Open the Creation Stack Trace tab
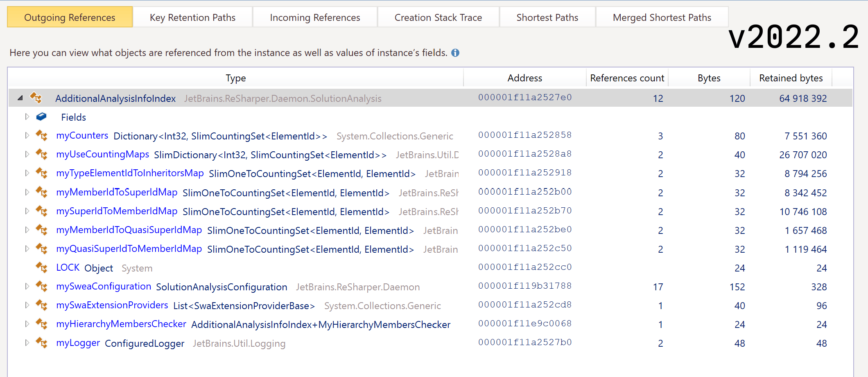The width and height of the screenshot is (868, 377). (438, 18)
